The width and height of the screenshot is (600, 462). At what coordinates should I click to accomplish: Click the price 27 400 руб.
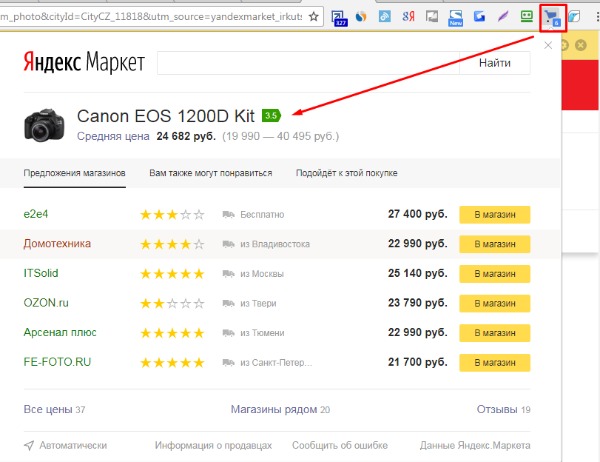(x=417, y=214)
